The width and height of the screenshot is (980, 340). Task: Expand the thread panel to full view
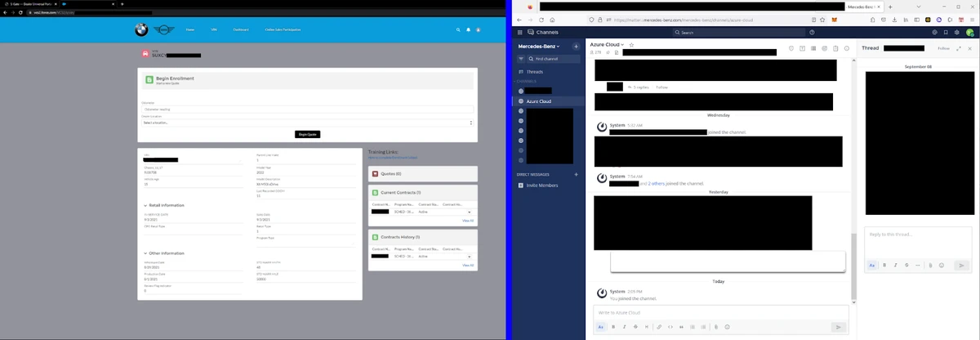tap(959, 48)
